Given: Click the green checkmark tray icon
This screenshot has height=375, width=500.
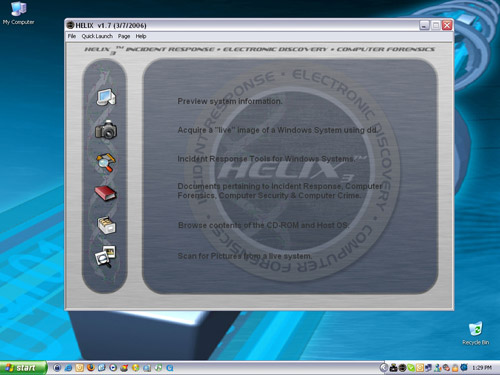Looking at the screenshot, I should pyautogui.click(x=411, y=368).
